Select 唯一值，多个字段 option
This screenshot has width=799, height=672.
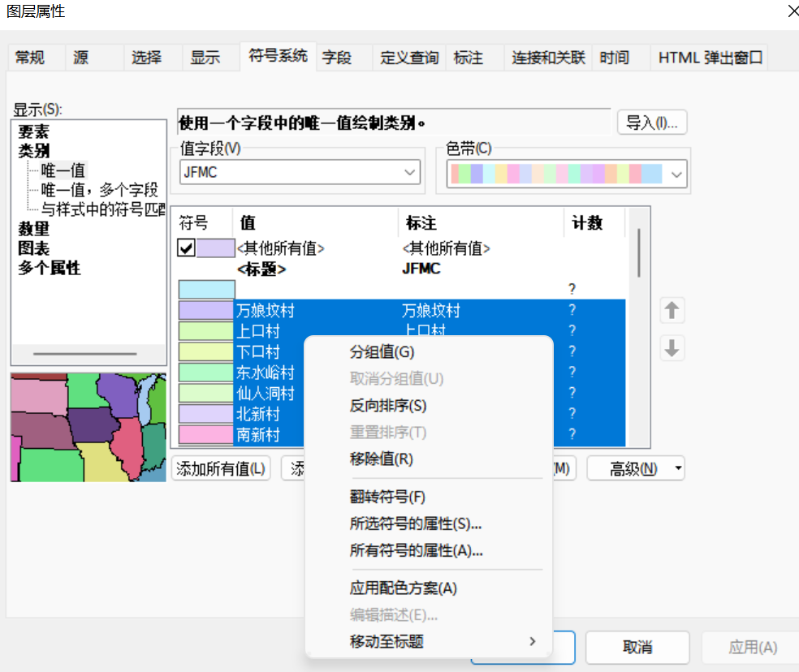coord(99,190)
